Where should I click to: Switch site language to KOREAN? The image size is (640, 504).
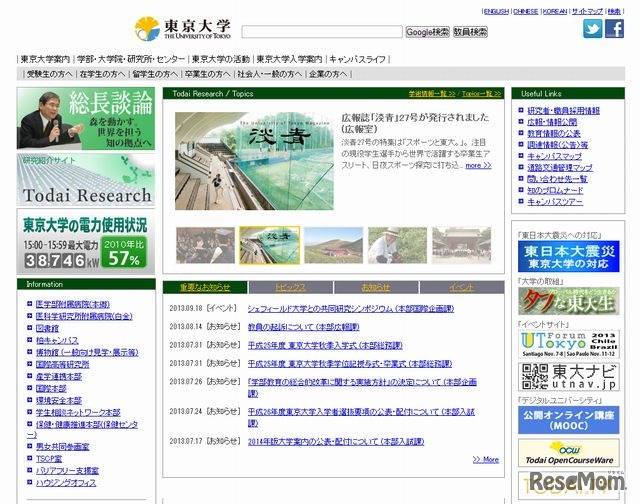pyautogui.click(x=555, y=11)
